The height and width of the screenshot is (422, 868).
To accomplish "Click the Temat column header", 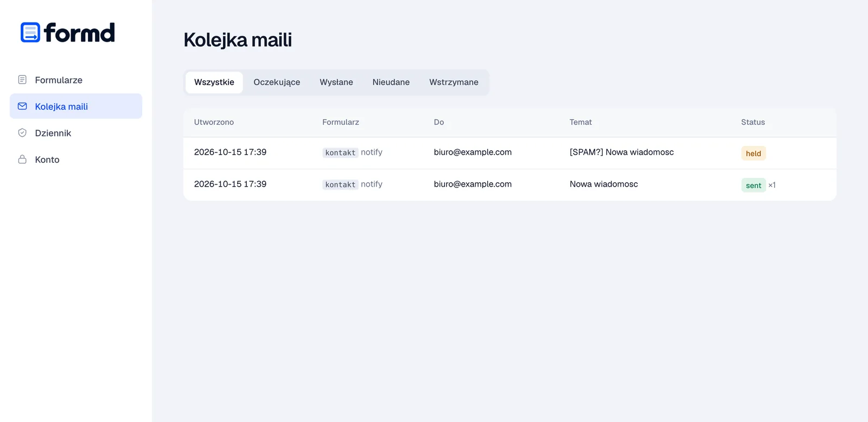I will (580, 122).
